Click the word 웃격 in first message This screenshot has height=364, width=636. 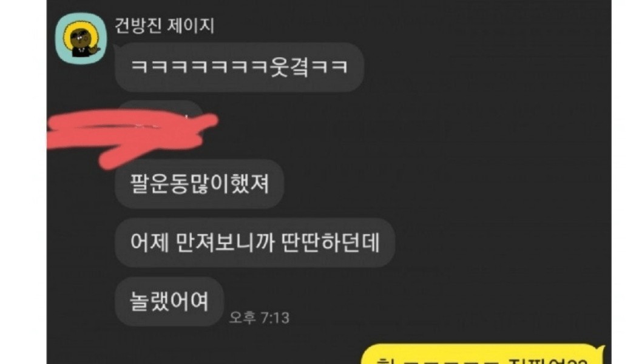[289, 67]
